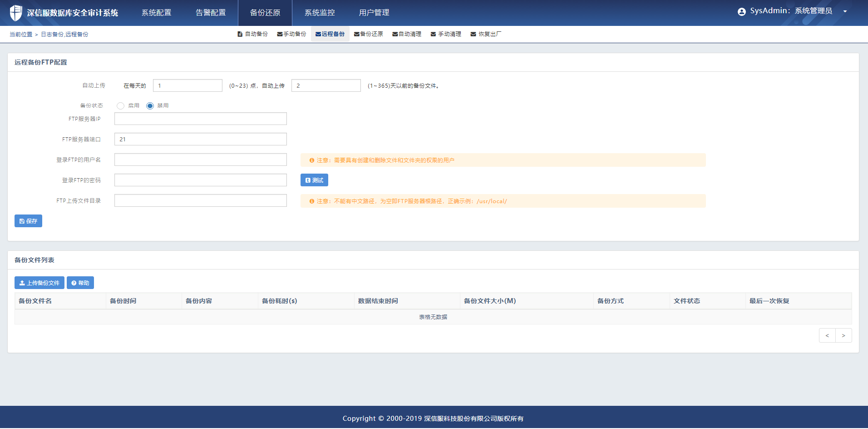Click the SysAdmin user avatar icon
Image resolution: width=868 pixels, height=429 pixels.
click(x=741, y=12)
